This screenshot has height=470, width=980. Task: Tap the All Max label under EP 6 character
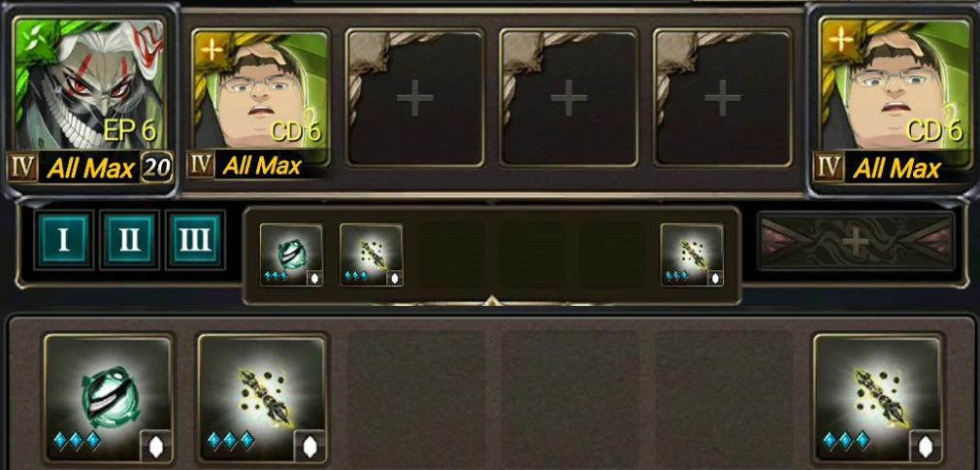(x=90, y=168)
